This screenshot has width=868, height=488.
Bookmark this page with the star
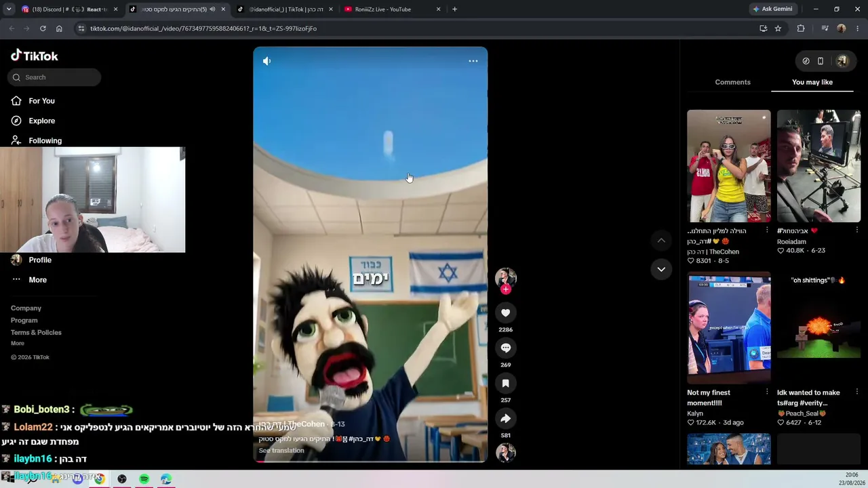point(778,28)
